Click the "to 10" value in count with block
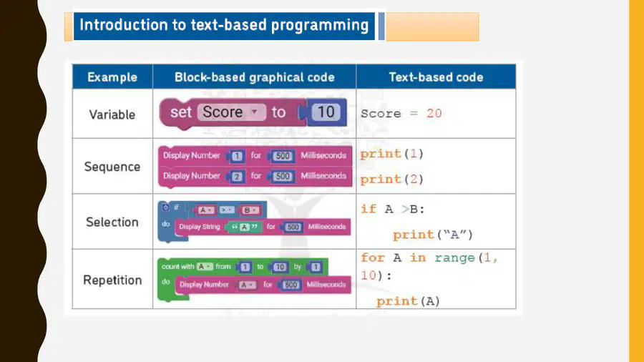This screenshot has width=644, height=362. point(280,267)
